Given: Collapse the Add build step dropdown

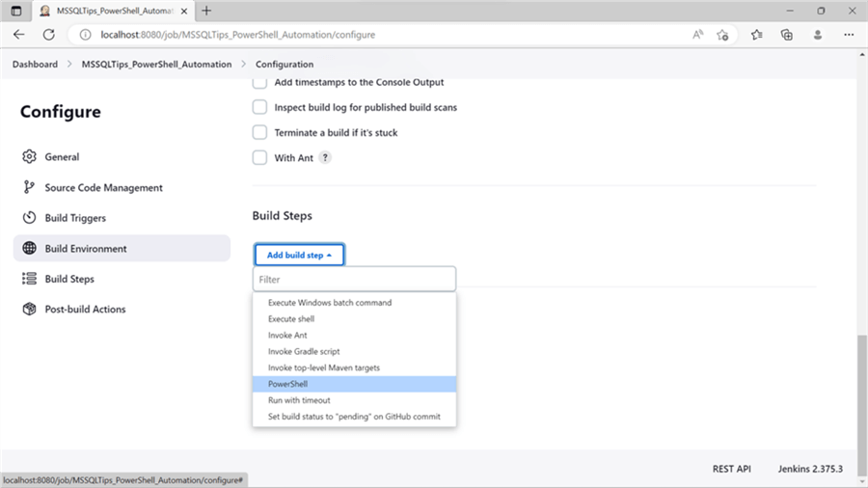Looking at the screenshot, I should tap(300, 255).
